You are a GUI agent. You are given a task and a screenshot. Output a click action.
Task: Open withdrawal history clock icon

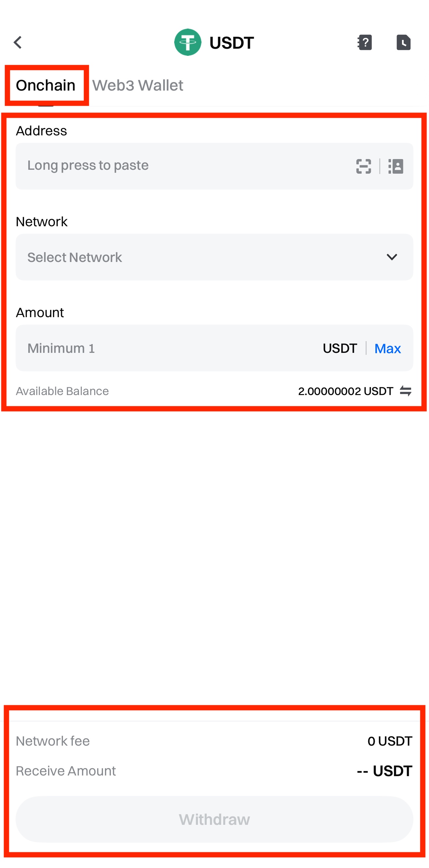pyautogui.click(x=403, y=43)
